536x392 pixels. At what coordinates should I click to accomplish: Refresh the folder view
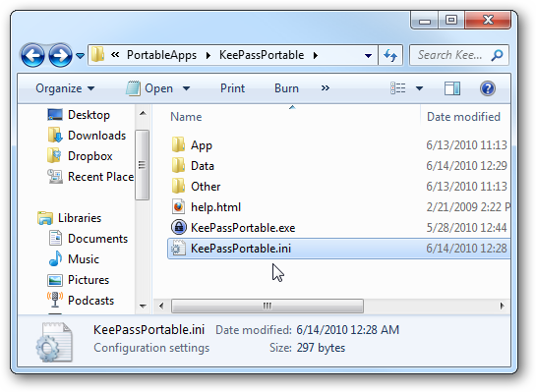point(390,55)
